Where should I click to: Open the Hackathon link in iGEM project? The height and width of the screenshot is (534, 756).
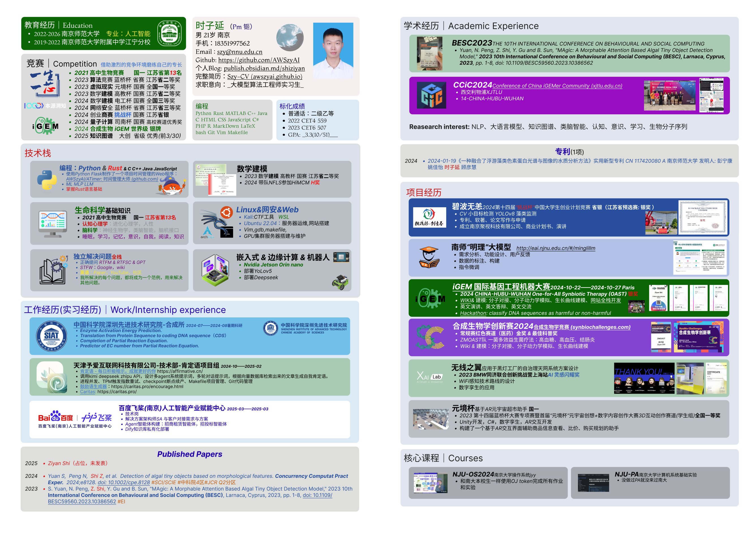pos(473,313)
